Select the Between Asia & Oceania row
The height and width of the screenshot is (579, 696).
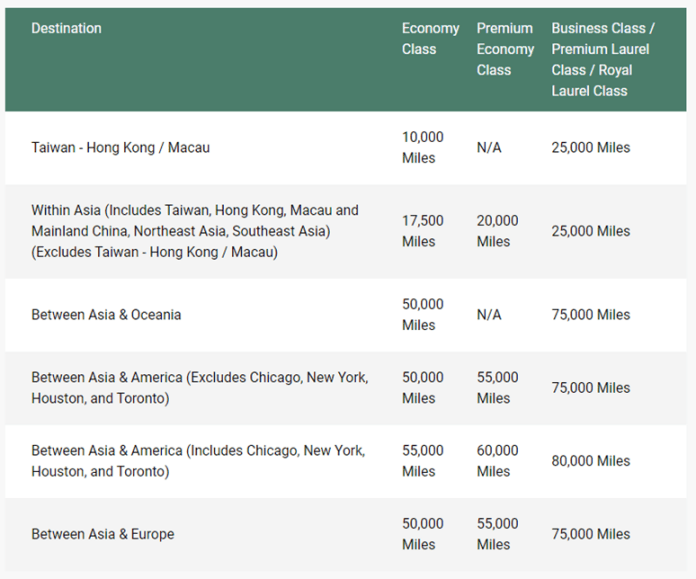click(x=345, y=315)
